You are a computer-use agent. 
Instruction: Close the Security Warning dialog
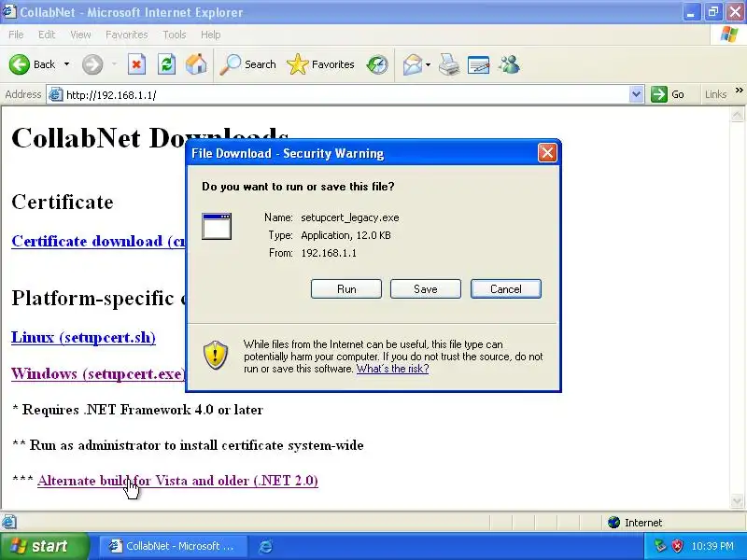point(547,153)
